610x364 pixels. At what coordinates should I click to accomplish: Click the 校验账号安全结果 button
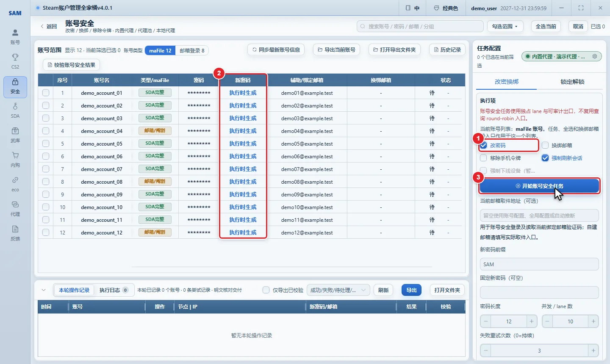(x=72, y=65)
